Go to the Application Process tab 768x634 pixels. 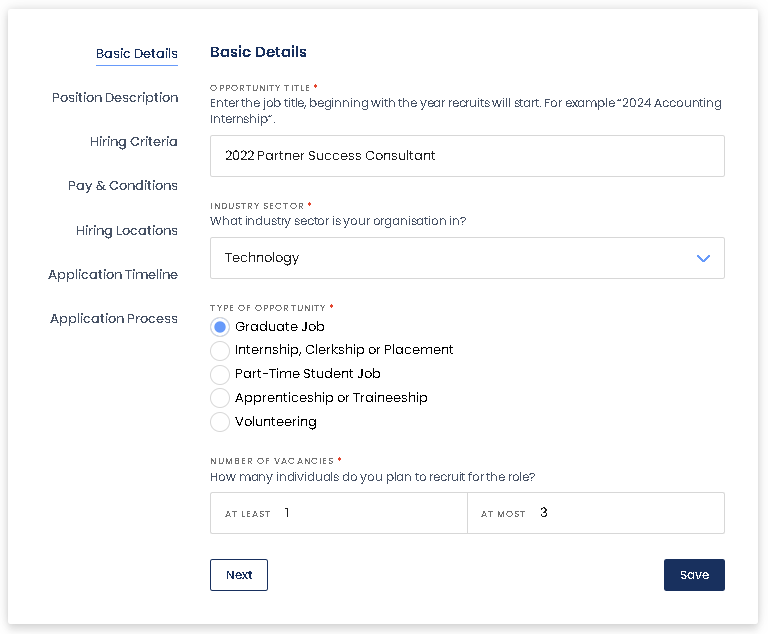[x=114, y=319]
